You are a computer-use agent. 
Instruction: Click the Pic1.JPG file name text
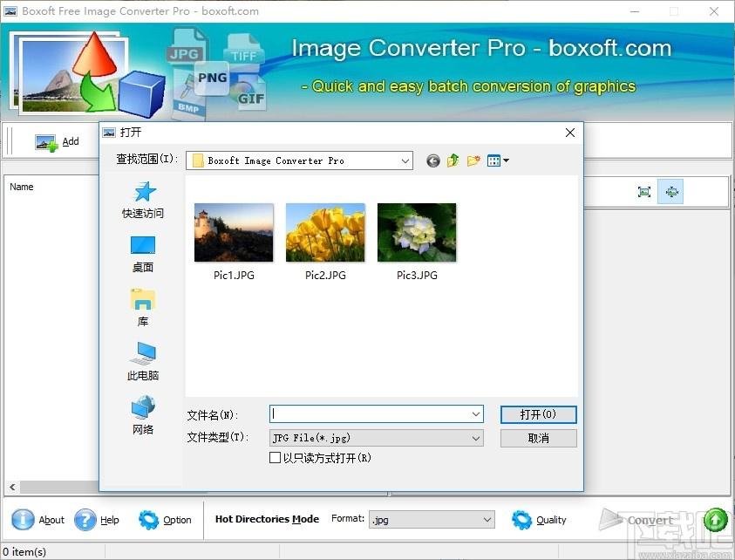click(x=234, y=276)
